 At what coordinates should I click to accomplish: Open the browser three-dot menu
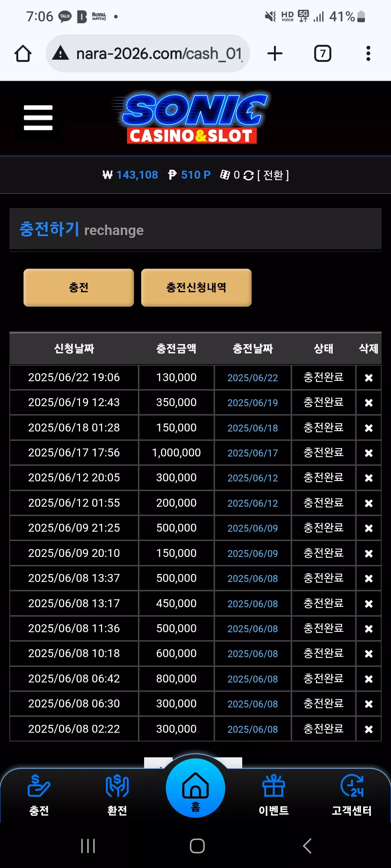tap(368, 54)
